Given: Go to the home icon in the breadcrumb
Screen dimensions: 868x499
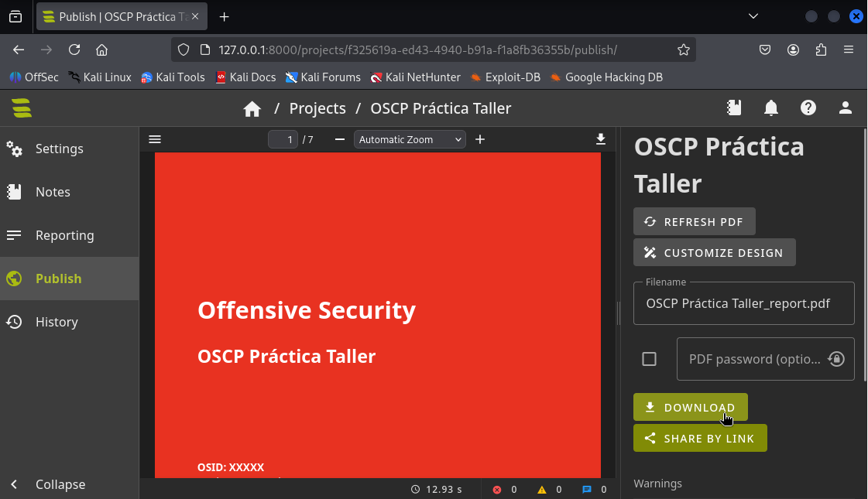Looking at the screenshot, I should click(x=252, y=108).
